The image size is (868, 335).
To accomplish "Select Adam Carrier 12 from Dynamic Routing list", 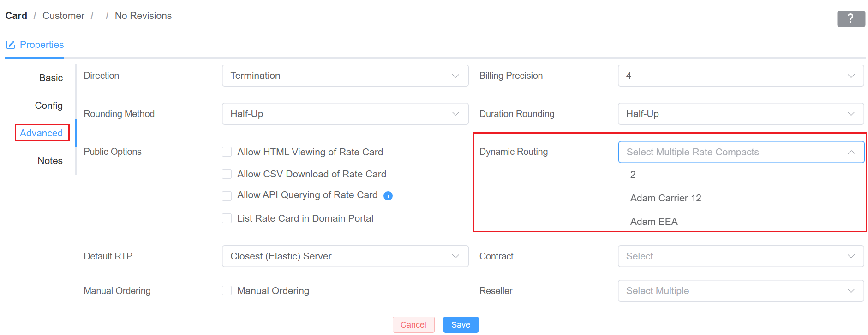I will pos(665,198).
